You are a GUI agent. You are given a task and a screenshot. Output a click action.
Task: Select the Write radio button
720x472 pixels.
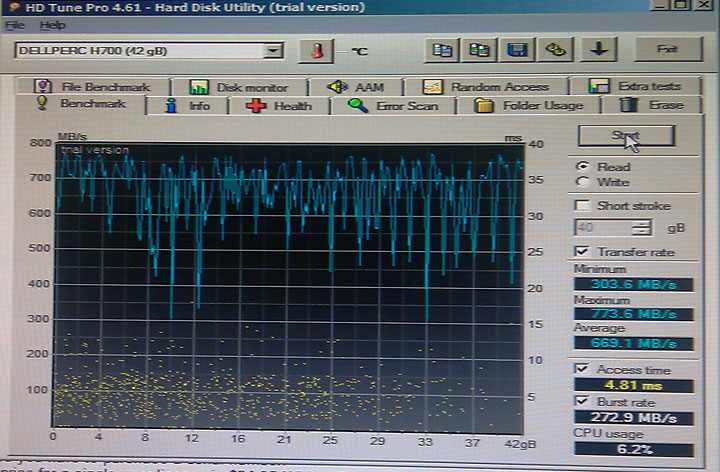tap(583, 182)
